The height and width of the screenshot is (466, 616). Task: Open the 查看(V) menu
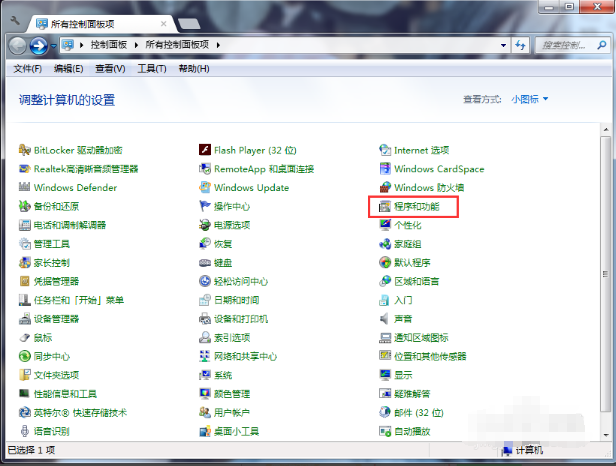click(110, 69)
